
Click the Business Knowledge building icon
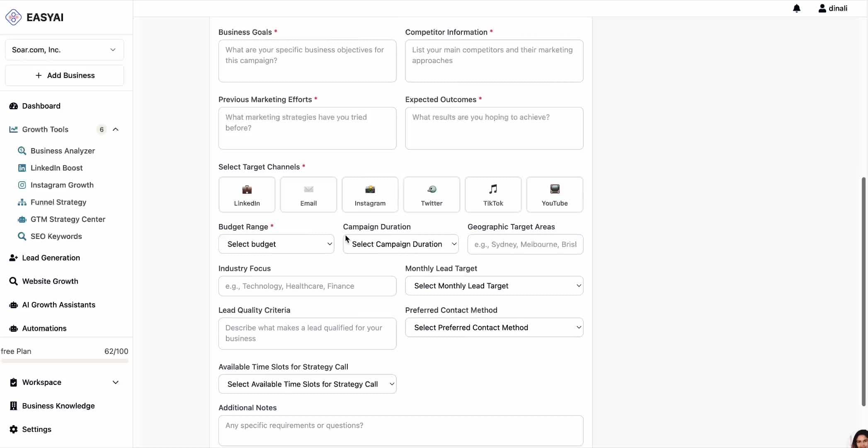(13, 406)
